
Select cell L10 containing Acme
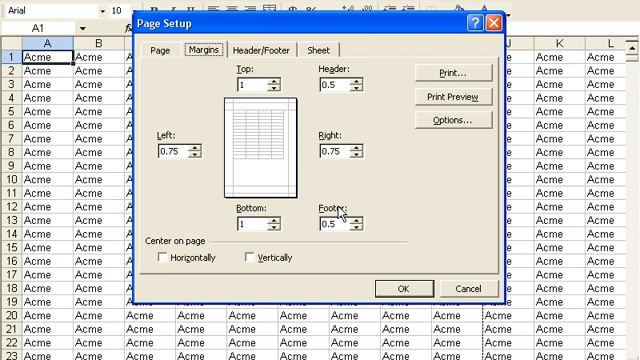[606, 180]
